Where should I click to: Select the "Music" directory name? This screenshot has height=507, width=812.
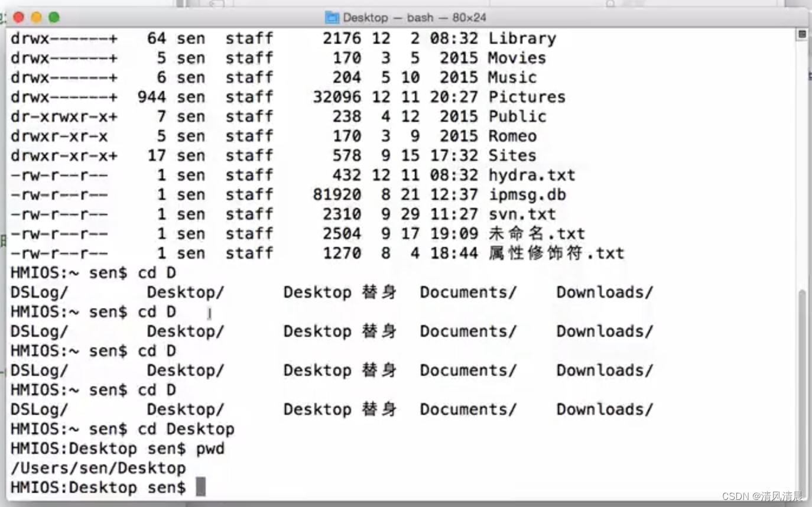point(512,78)
